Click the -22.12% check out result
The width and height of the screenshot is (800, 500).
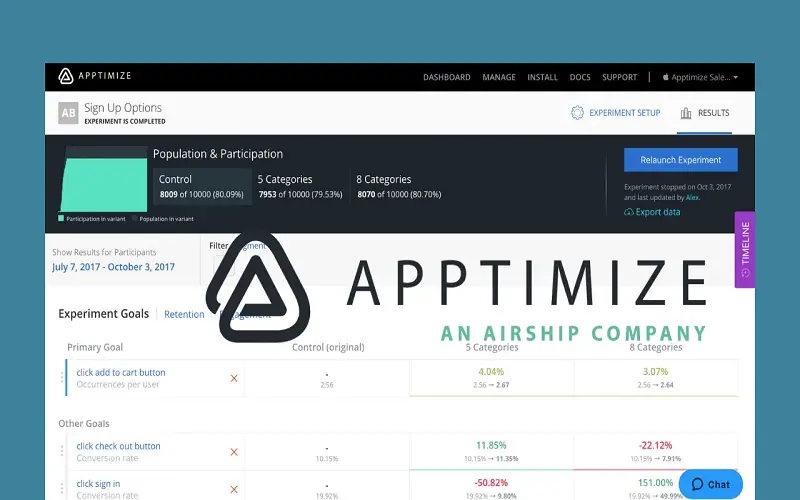656,445
